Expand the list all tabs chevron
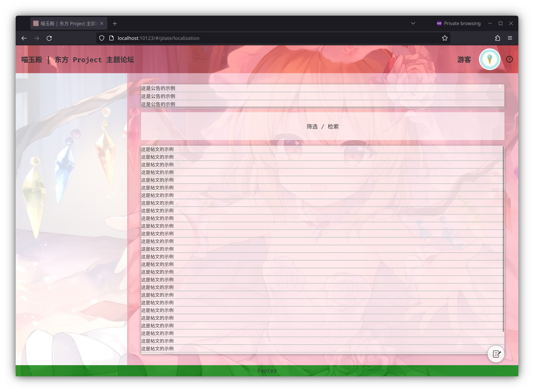The image size is (534, 392). coord(413,23)
